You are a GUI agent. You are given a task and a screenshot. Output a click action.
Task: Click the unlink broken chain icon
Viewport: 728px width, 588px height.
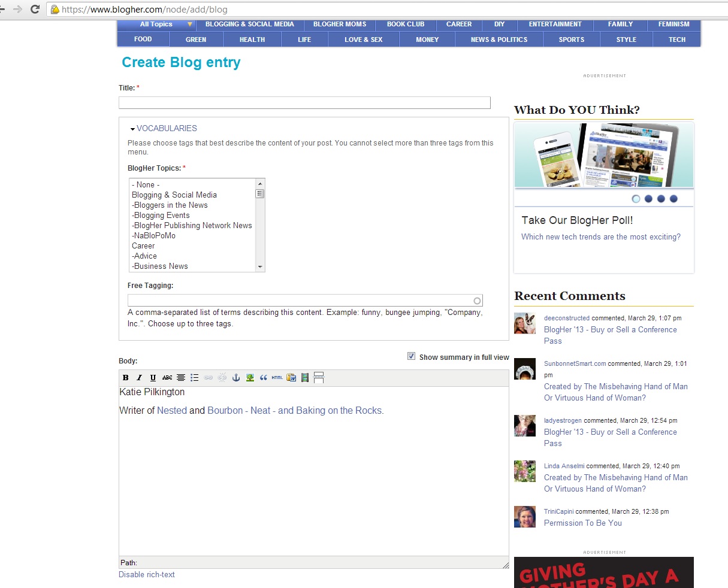[222, 378]
